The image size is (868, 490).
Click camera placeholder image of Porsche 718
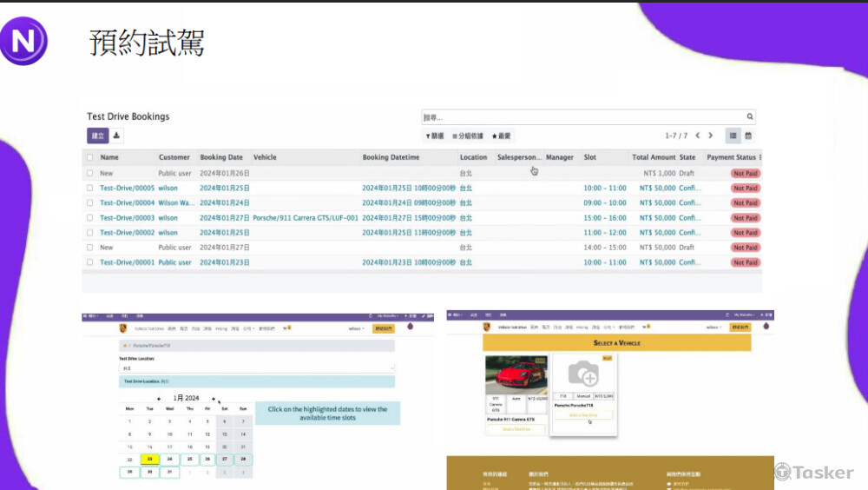click(x=583, y=374)
